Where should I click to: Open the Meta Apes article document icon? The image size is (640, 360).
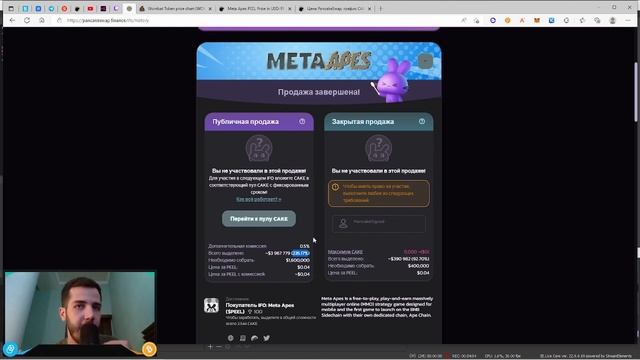(x=242, y=338)
